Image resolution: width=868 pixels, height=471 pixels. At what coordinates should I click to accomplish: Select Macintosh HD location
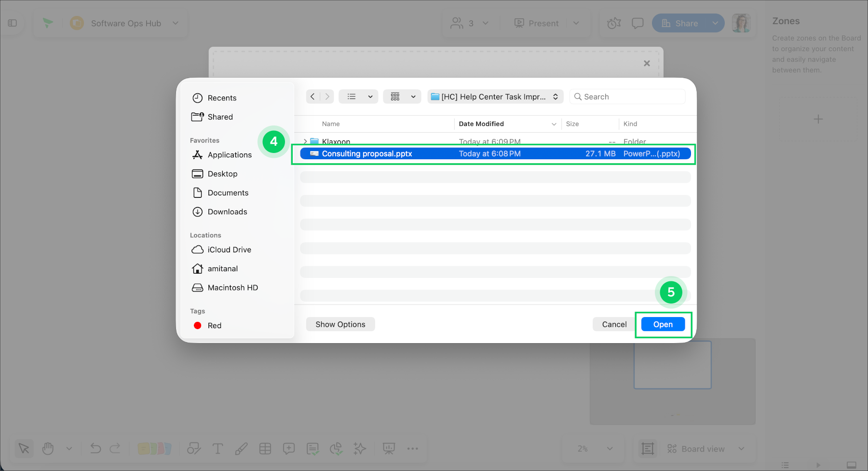click(x=225, y=288)
